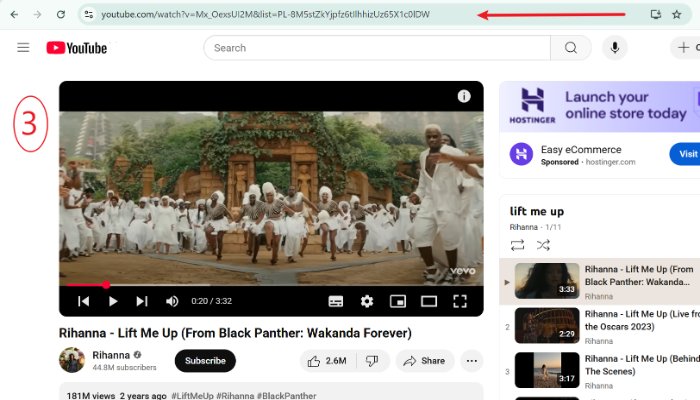Dislike the video with thumbs down

click(x=373, y=361)
